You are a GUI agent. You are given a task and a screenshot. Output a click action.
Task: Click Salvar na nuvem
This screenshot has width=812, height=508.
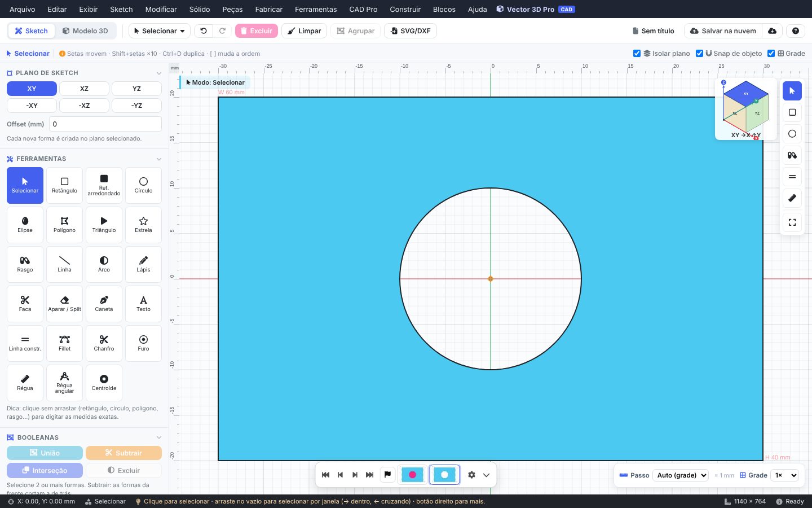(x=723, y=31)
